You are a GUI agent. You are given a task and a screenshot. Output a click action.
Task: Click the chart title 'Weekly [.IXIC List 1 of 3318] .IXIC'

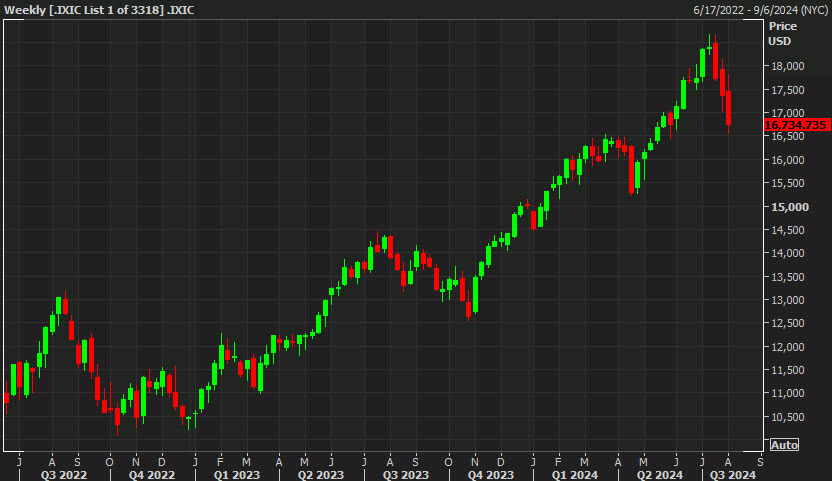pos(99,10)
